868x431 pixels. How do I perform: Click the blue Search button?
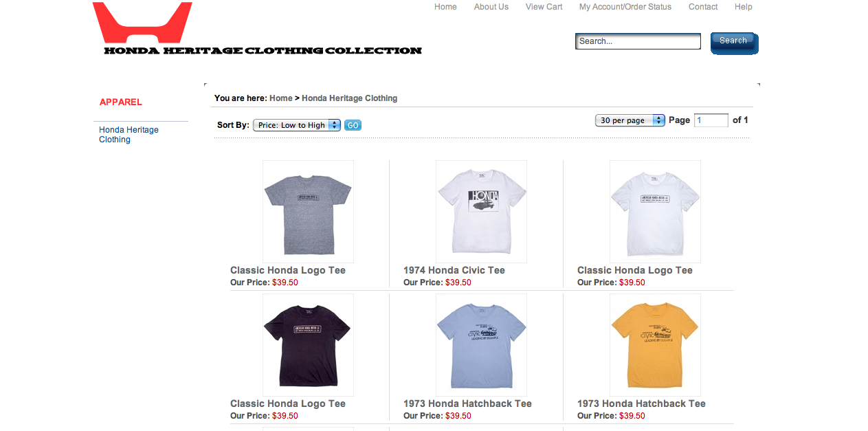point(734,43)
